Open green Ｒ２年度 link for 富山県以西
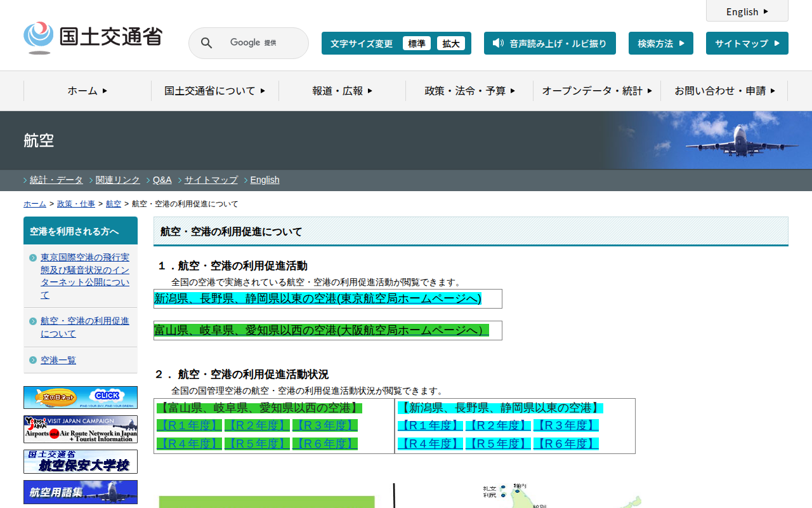 coord(257,425)
